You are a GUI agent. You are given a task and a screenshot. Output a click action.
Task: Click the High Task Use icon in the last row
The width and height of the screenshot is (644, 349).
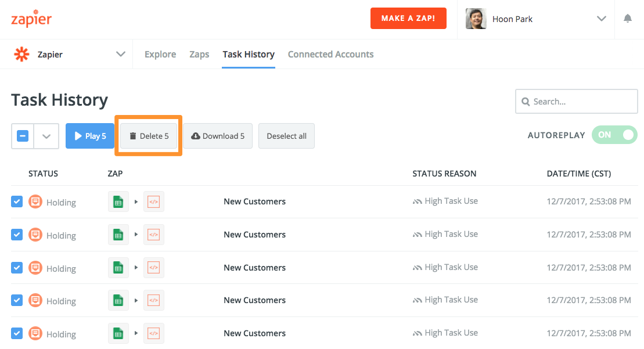418,333
